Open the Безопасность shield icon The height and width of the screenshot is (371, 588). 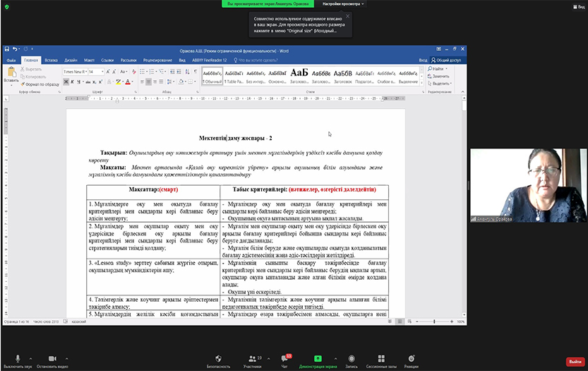coord(217,358)
